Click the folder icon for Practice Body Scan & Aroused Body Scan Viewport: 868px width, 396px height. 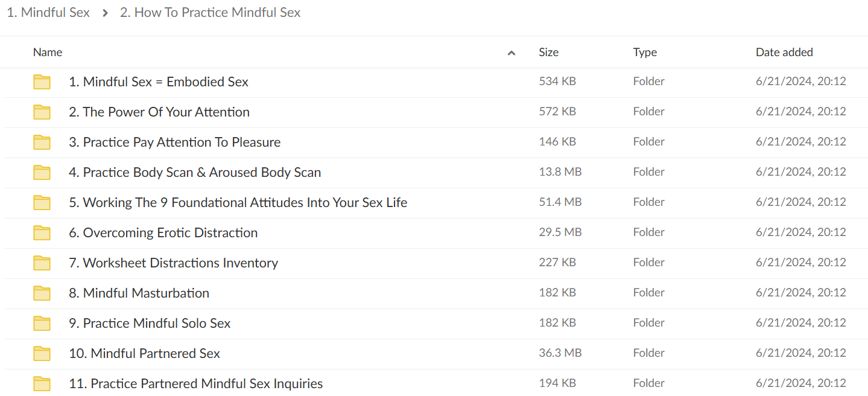pyautogui.click(x=42, y=173)
